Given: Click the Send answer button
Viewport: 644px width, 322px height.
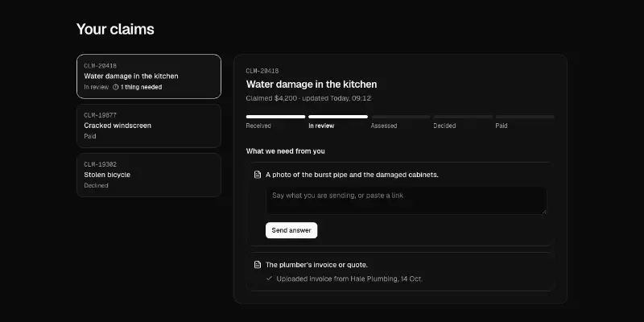Looking at the screenshot, I should (x=291, y=230).
